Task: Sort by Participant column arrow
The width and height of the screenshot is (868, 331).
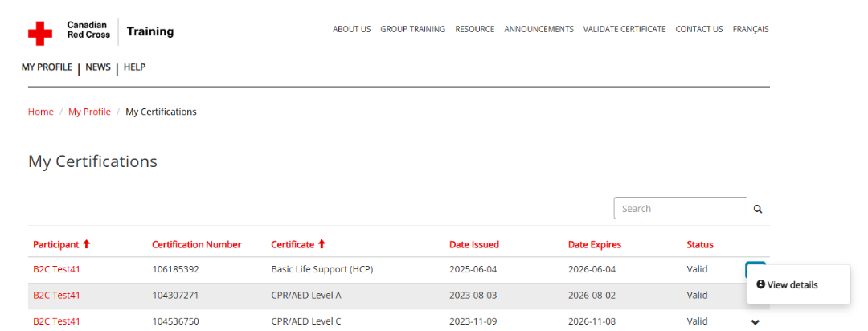Action: point(87,244)
